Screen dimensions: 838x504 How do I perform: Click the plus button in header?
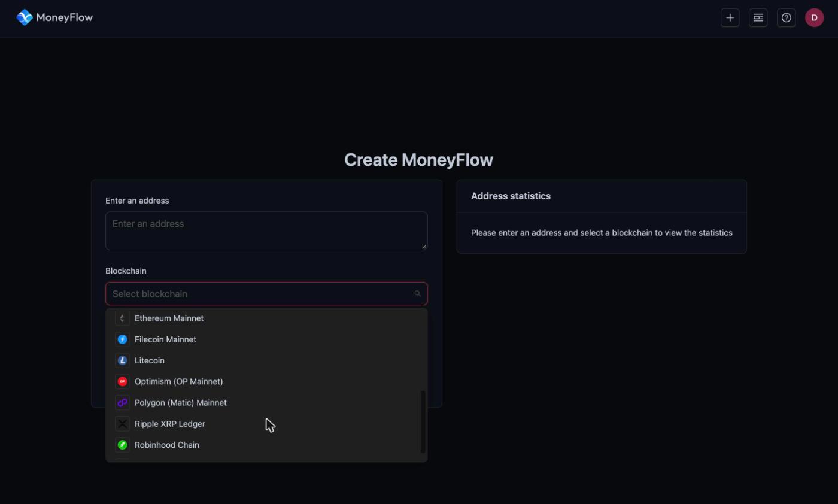pos(730,17)
